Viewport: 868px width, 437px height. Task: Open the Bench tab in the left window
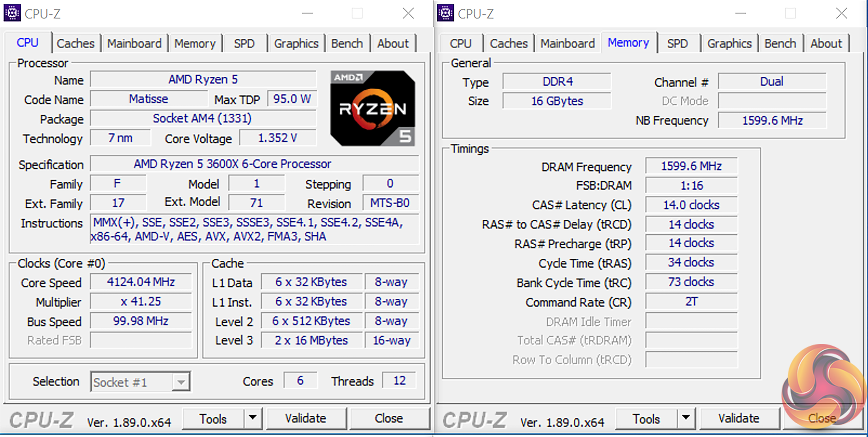pyautogui.click(x=347, y=43)
